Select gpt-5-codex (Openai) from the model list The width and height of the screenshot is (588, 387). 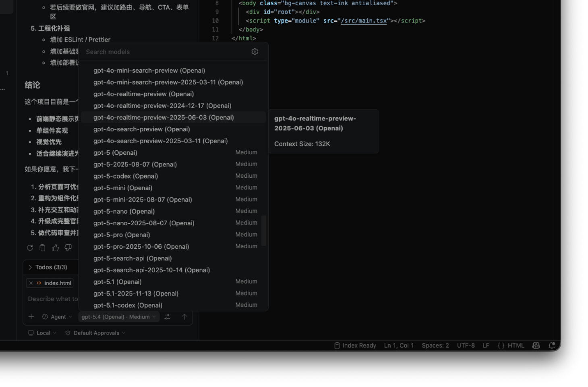pos(125,176)
